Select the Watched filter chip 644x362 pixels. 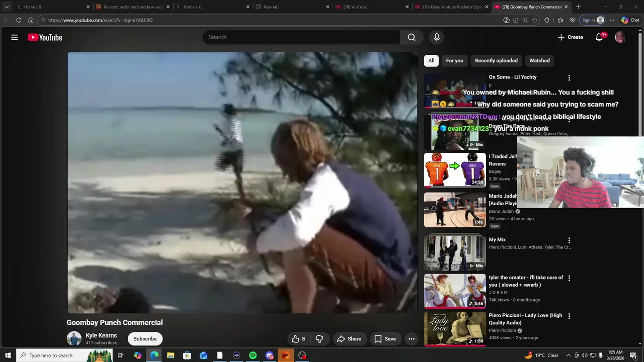click(x=539, y=60)
